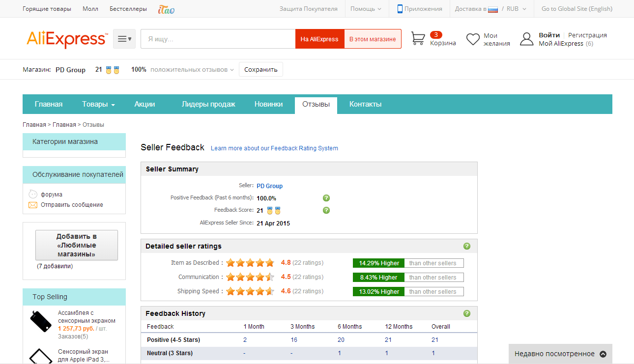The width and height of the screenshot is (634, 364).
Task: Click the На AliExpress search button
Action: click(x=319, y=39)
